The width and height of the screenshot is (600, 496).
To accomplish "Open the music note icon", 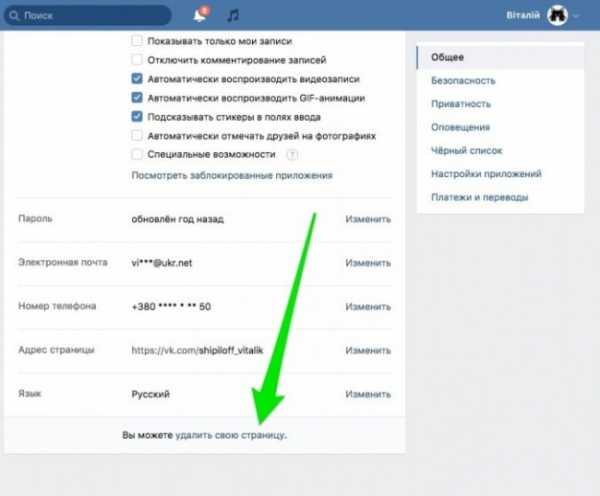I will [x=233, y=15].
